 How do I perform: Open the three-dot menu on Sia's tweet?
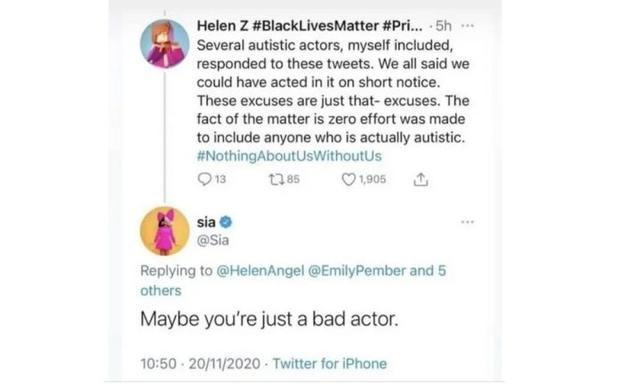click(467, 222)
